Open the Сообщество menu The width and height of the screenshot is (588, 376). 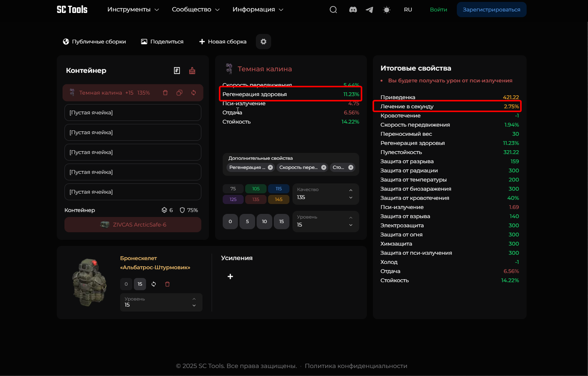pyautogui.click(x=195, y=10)
